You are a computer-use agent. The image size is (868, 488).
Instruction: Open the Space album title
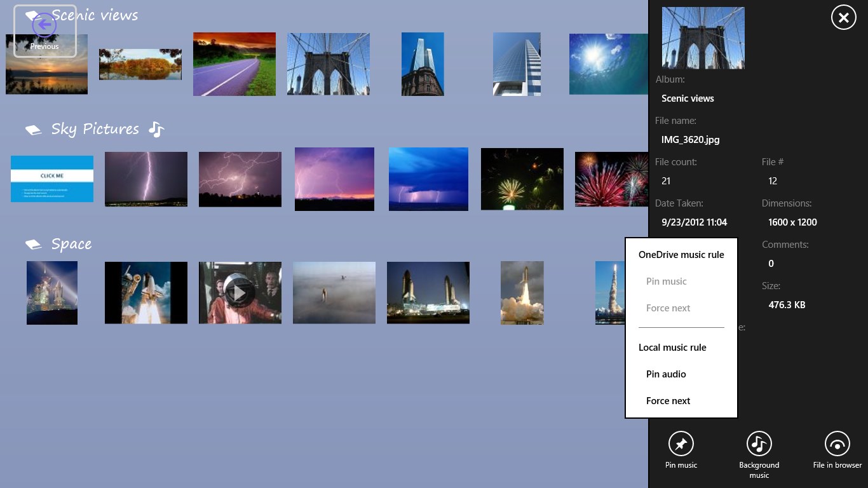71,245
